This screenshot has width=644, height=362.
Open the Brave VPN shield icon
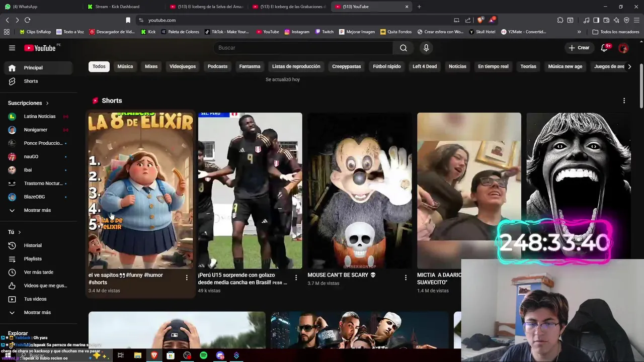point(626,20)
